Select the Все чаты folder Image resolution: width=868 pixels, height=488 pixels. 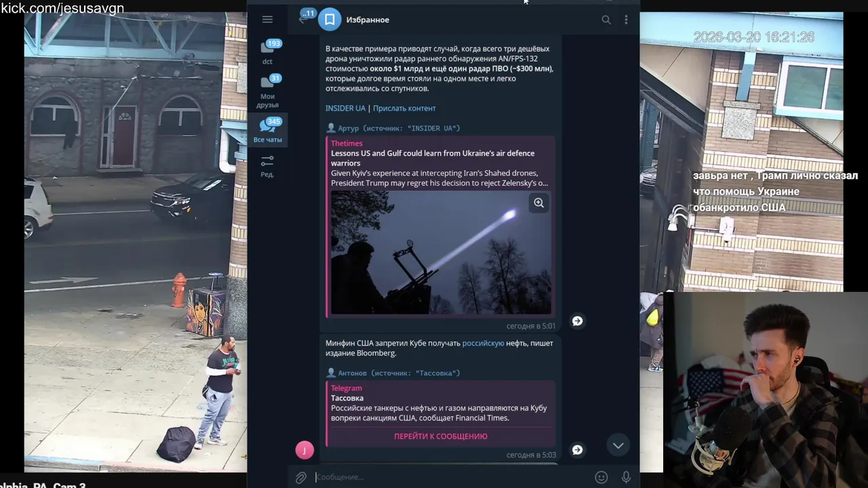268,131
